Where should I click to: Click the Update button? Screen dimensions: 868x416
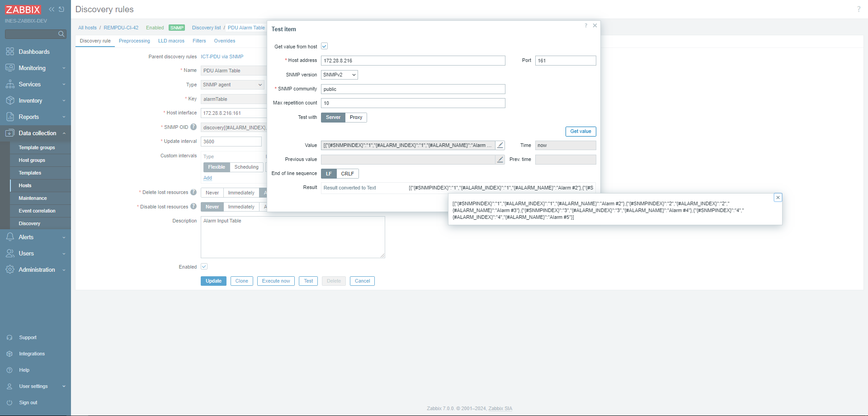tap(213, 281)
